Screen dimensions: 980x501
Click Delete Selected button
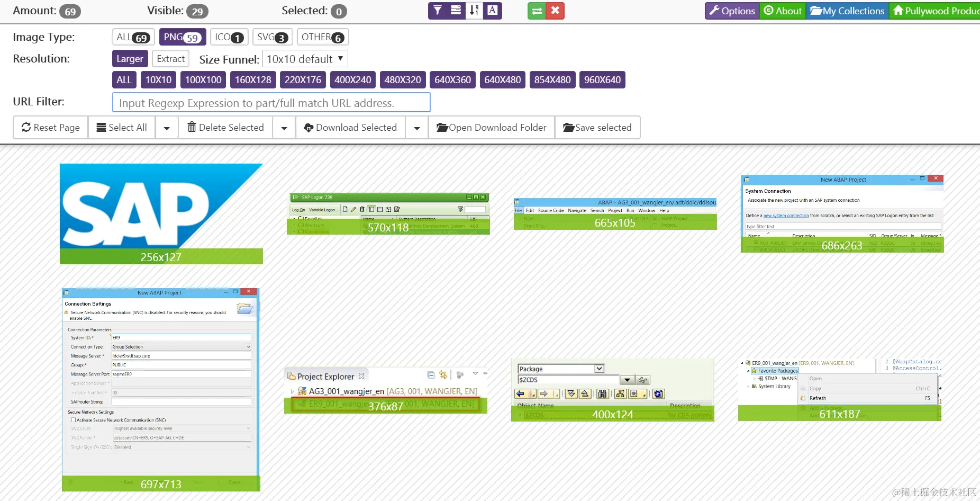[225, 128]
